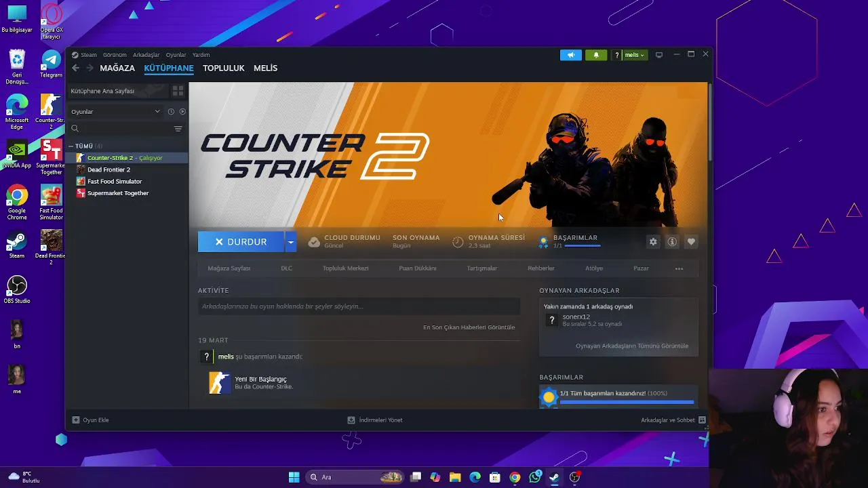
Task: Expand the play options arrow beside Durdur
Action: click(291, 242)
